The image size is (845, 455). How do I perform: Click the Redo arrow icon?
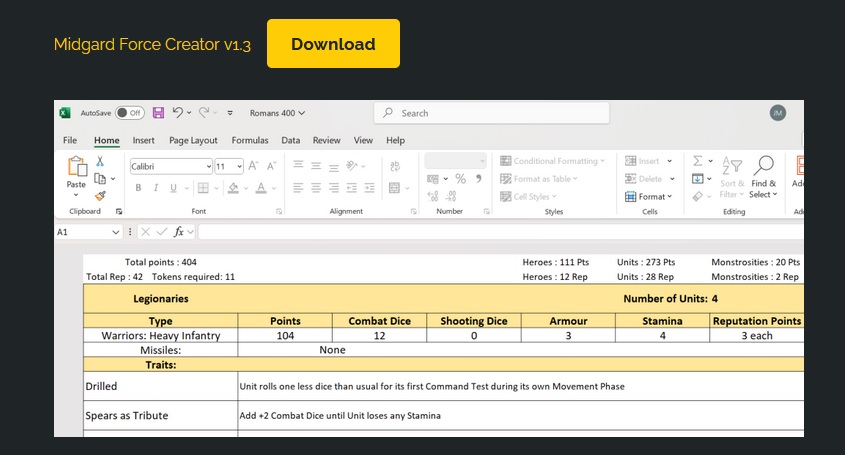coord(204,112)
